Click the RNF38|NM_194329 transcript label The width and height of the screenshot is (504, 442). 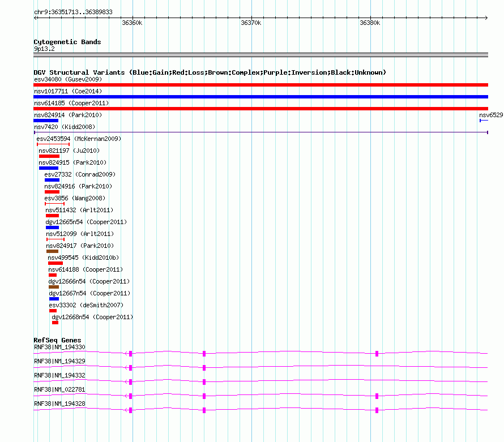pos(59,361)
